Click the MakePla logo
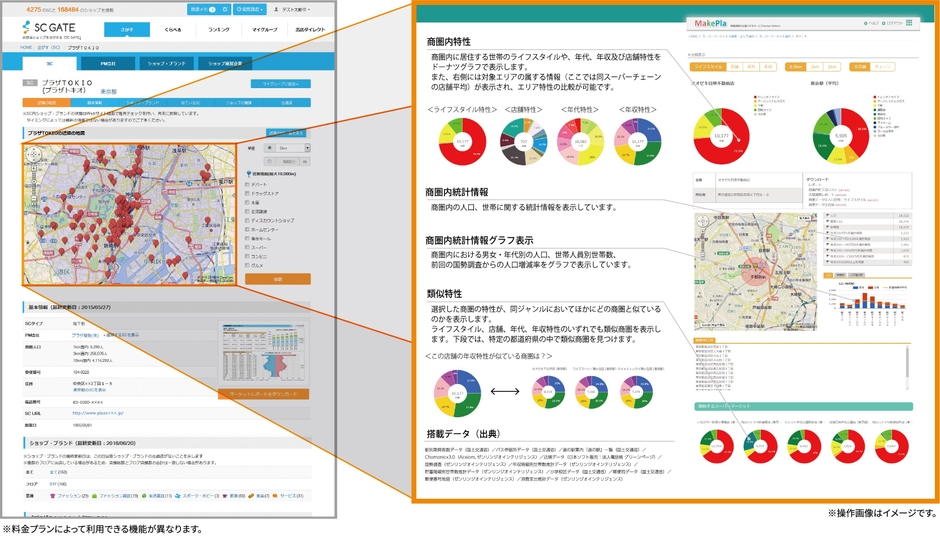 713,21
